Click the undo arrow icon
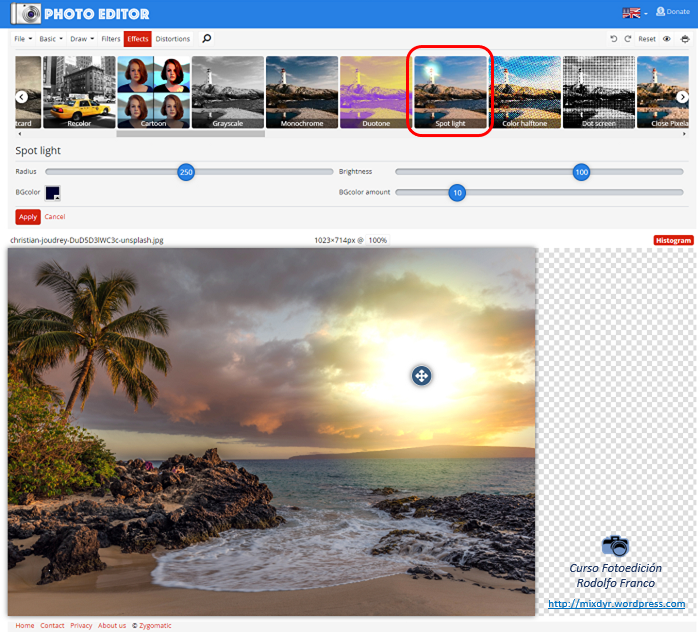 [614, 39]
